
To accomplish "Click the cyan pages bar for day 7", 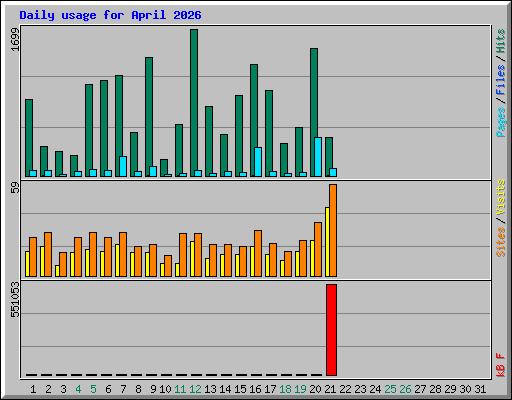I will pos(123,166).
